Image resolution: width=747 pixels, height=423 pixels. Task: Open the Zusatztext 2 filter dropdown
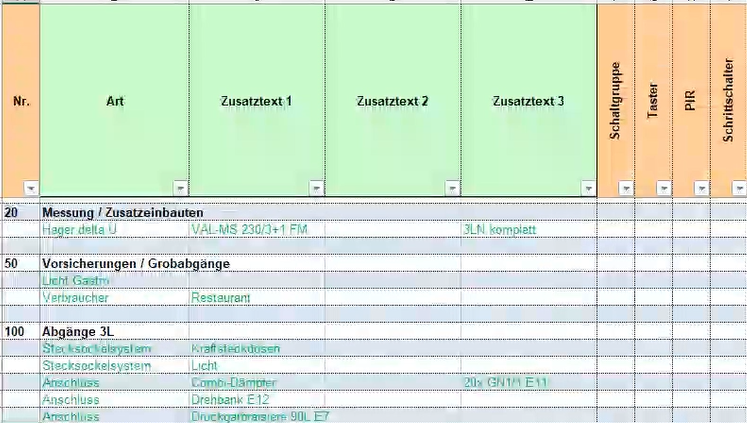coord(452,188)
